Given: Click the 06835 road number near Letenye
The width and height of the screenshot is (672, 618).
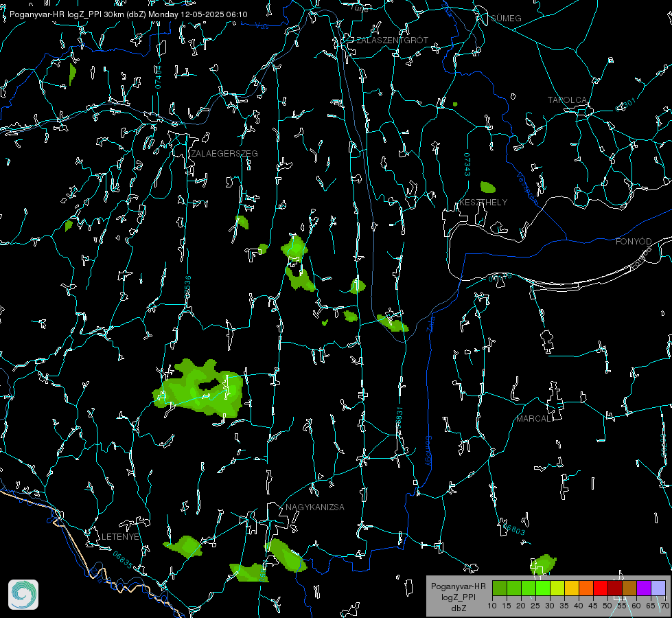Looking at the screenshot, I should (123, 560).
